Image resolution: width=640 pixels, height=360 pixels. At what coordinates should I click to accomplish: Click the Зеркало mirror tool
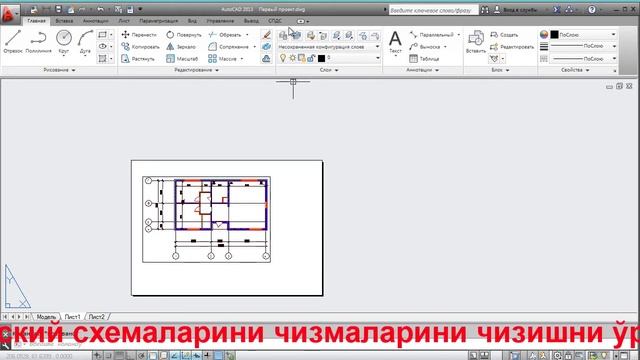tap(181, 47)
